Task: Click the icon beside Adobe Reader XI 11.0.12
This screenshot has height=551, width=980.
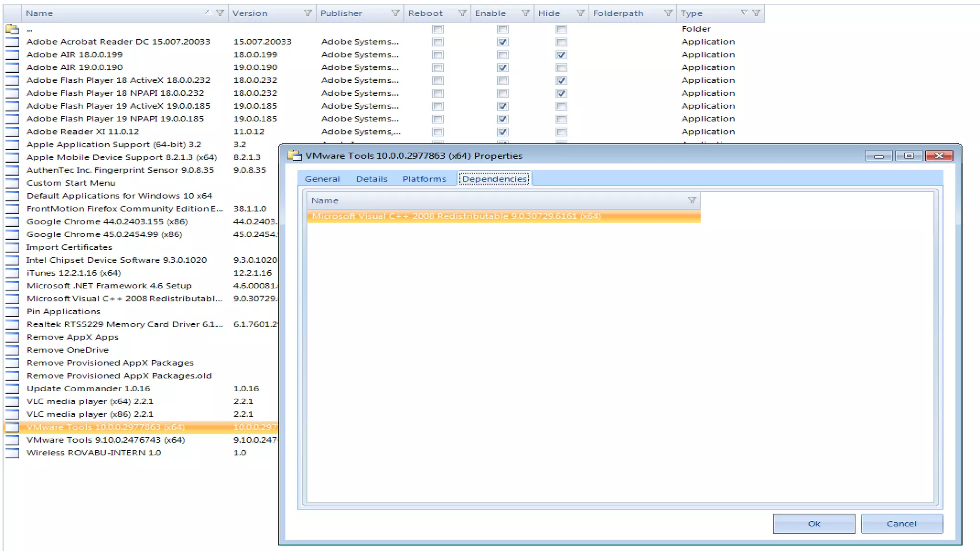Action: pos(12,132)
